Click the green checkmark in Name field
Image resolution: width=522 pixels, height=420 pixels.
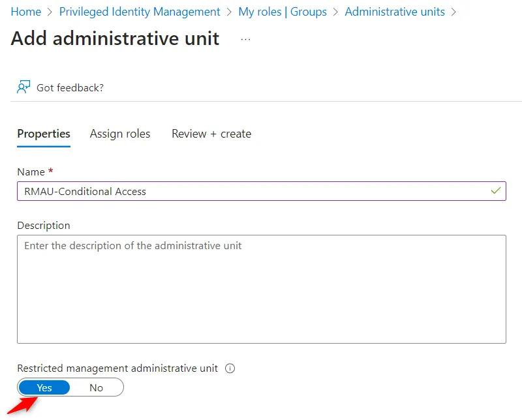pos(496,191)
